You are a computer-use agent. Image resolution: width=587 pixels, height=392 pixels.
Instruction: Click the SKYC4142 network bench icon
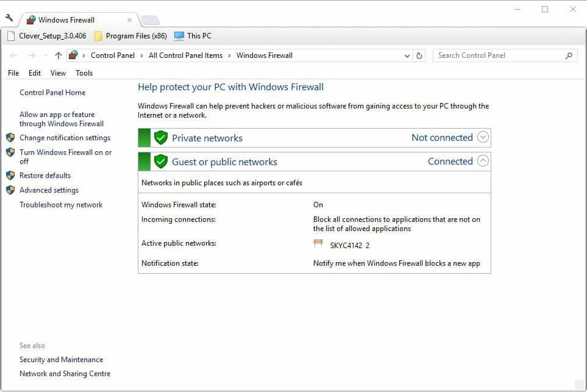318,244
